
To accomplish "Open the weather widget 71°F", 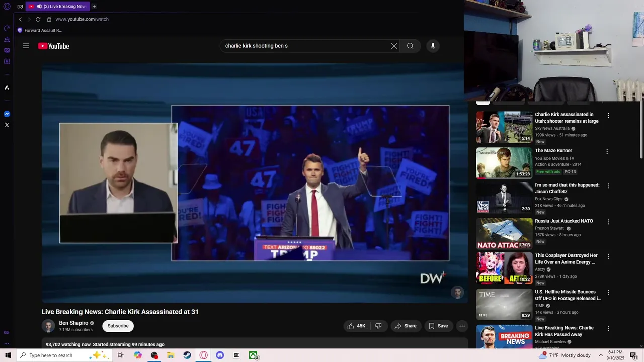I will [565, 355].
